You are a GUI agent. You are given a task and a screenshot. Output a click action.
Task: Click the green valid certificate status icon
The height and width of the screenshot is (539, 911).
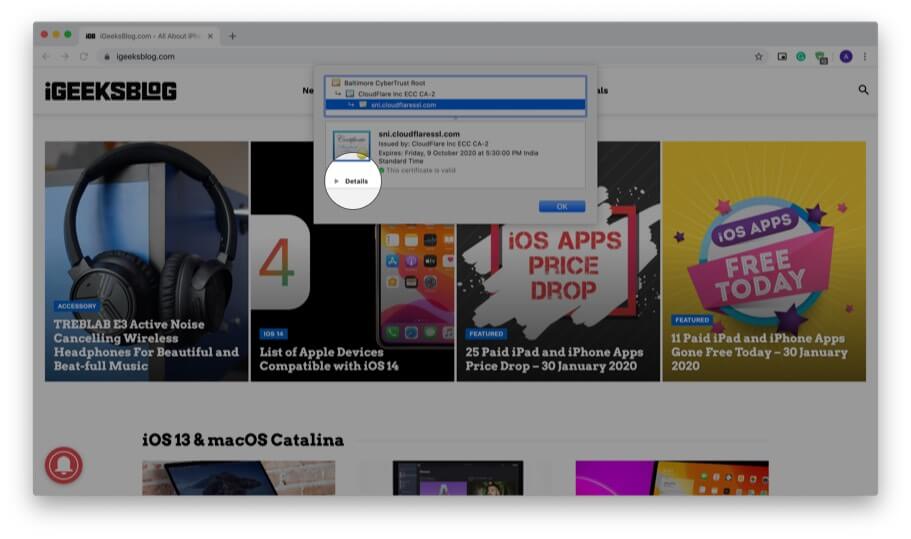[x=382, y=170]
